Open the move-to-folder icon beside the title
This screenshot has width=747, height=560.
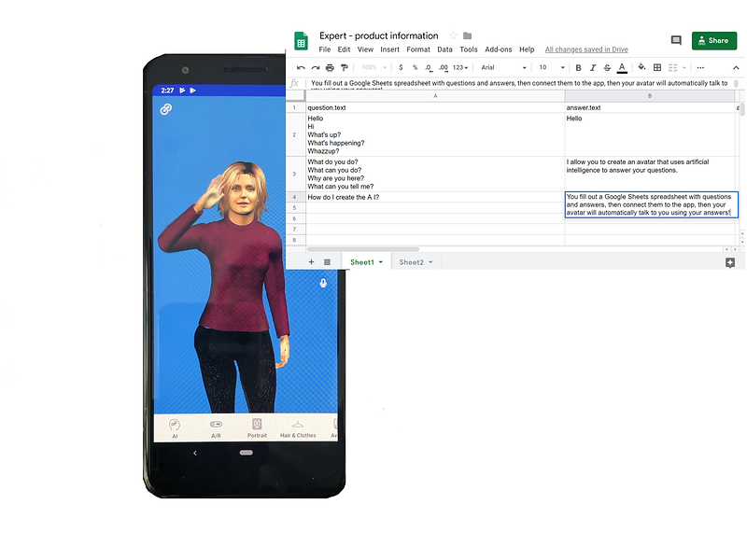pyautogui.click(x=468, y=35)
